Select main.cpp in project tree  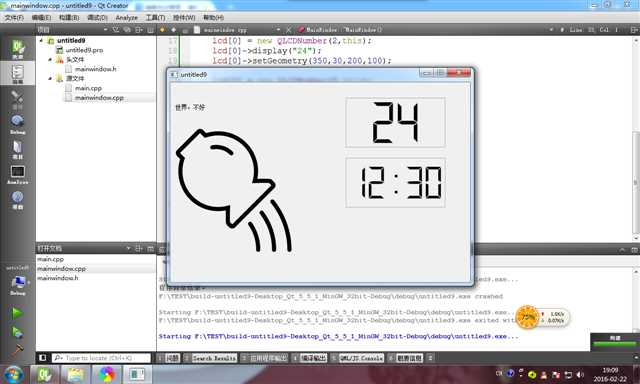pos(88,88)
